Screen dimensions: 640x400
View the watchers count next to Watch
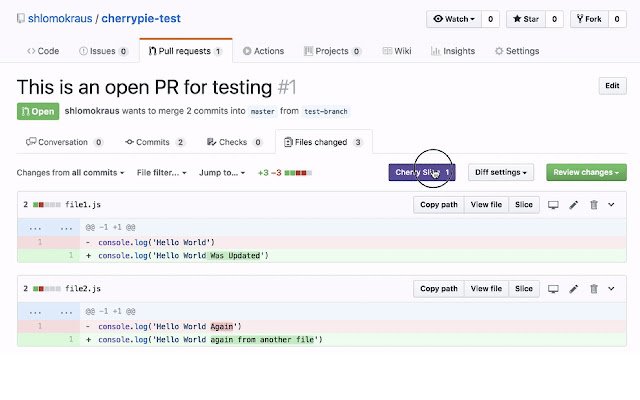coord(491,19)
